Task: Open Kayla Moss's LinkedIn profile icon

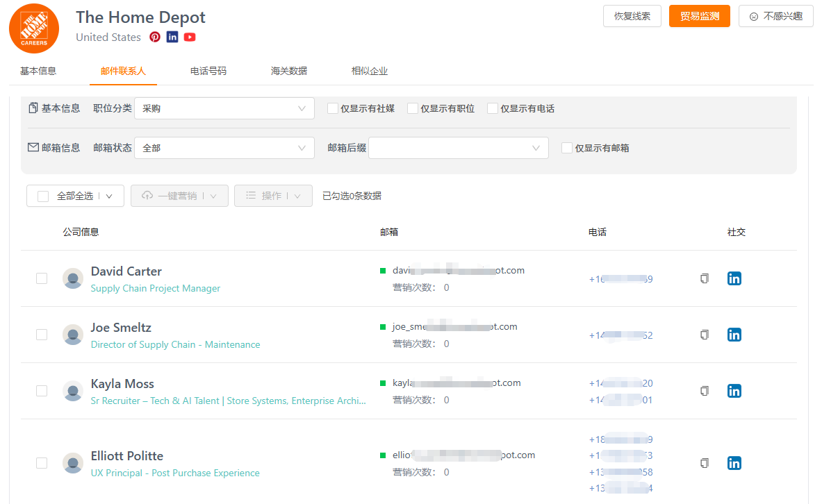Action: [x=734, y=391]
